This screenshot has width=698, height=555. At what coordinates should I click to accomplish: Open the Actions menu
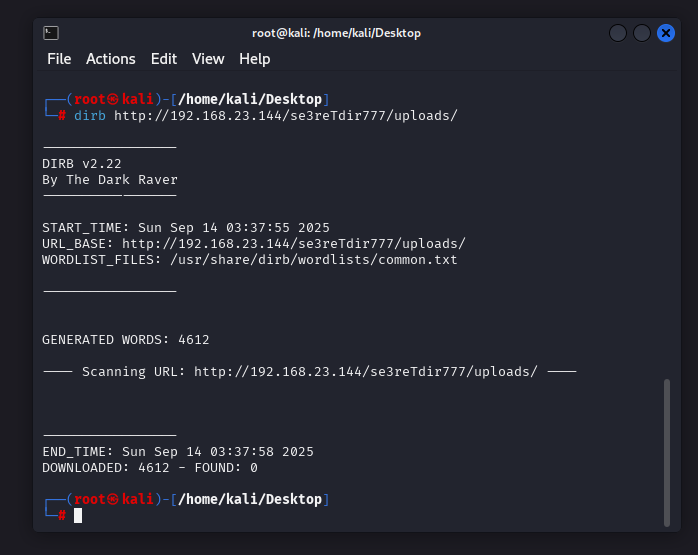(x=110, y=59)
